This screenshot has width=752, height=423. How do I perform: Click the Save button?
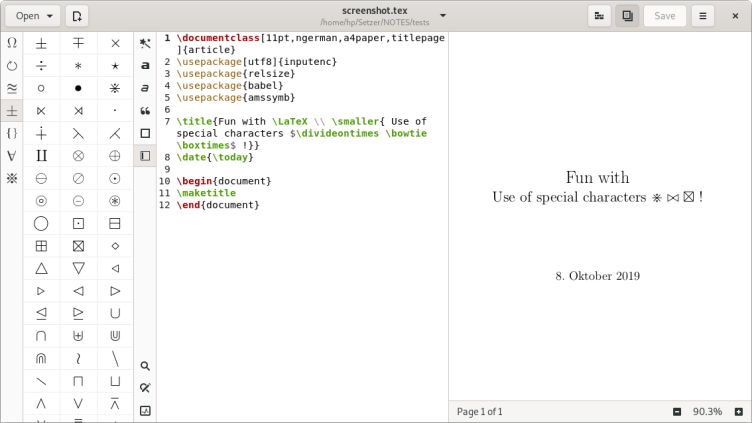(x=664, y=16)
